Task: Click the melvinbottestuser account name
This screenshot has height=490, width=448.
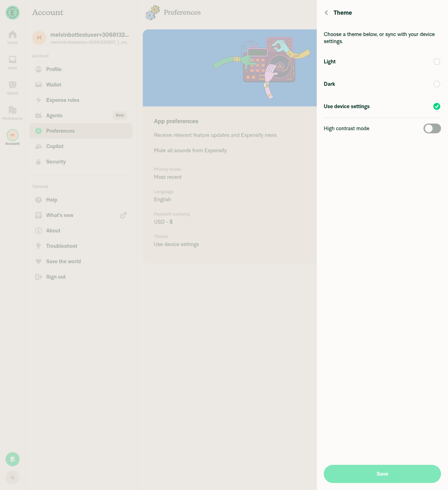Action: (90, 35)
